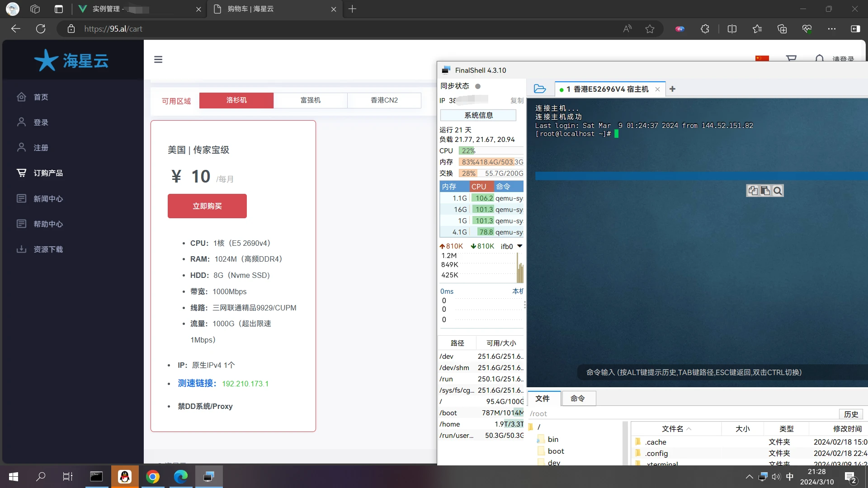Viewport: 868px width, 488px height.
Task: Click the 路径 column header in disk list
Action: point(457,343)
